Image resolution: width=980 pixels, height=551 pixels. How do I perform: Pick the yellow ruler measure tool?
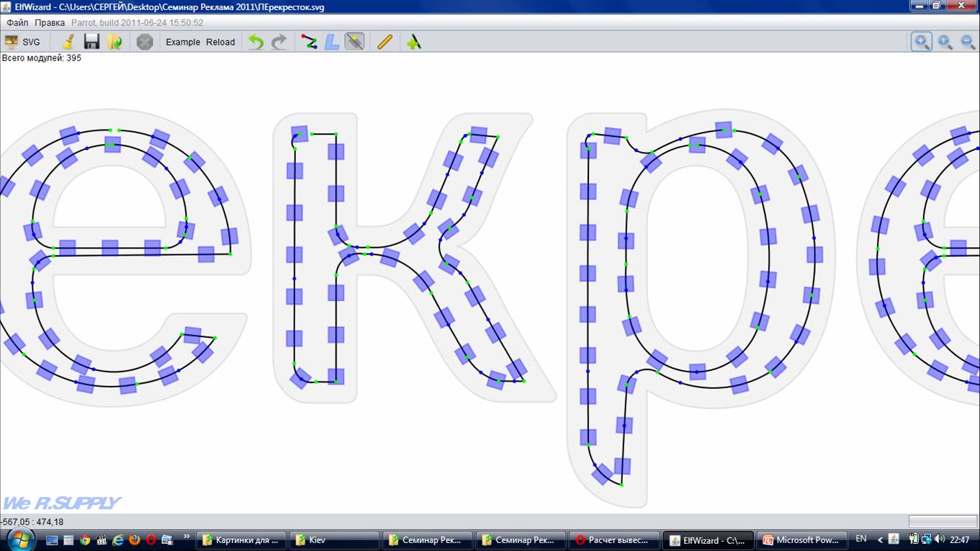385,42
